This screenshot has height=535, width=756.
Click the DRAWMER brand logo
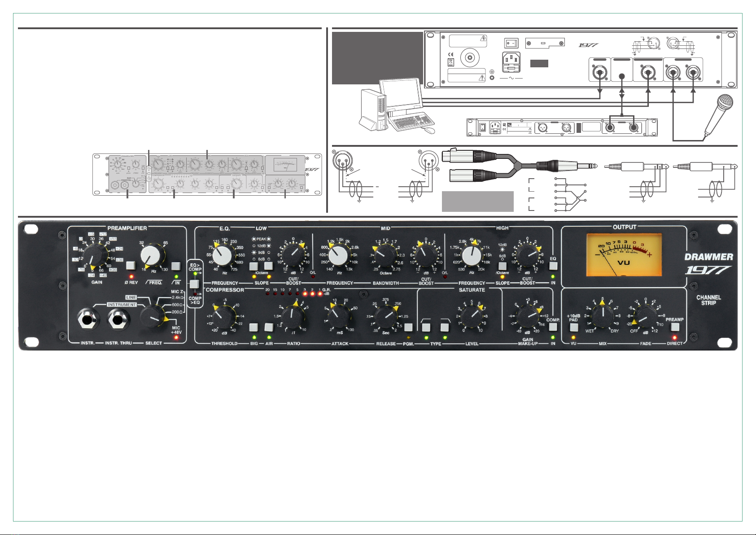click(708, 257)
